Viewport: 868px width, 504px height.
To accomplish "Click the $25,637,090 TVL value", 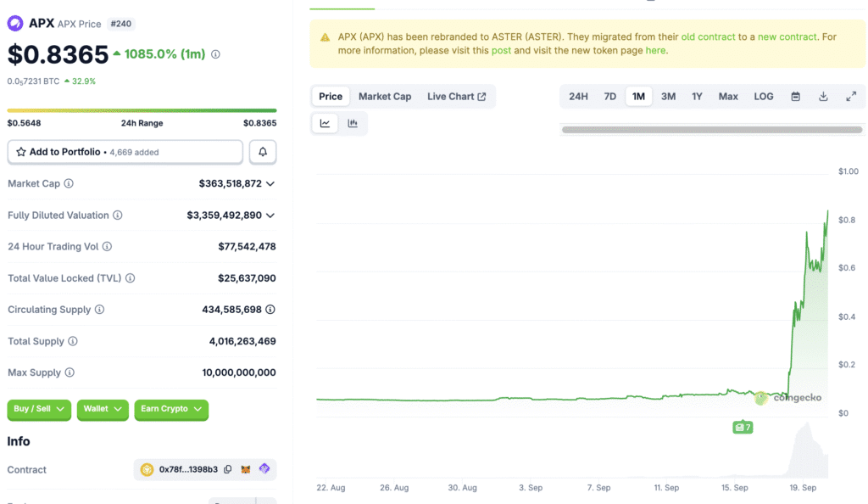I will coord(247,278).
